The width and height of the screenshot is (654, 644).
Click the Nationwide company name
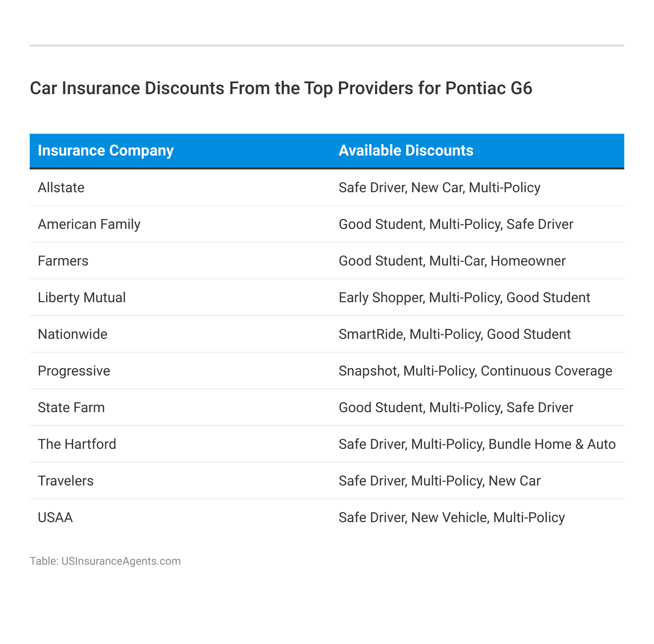coord(72,334)
